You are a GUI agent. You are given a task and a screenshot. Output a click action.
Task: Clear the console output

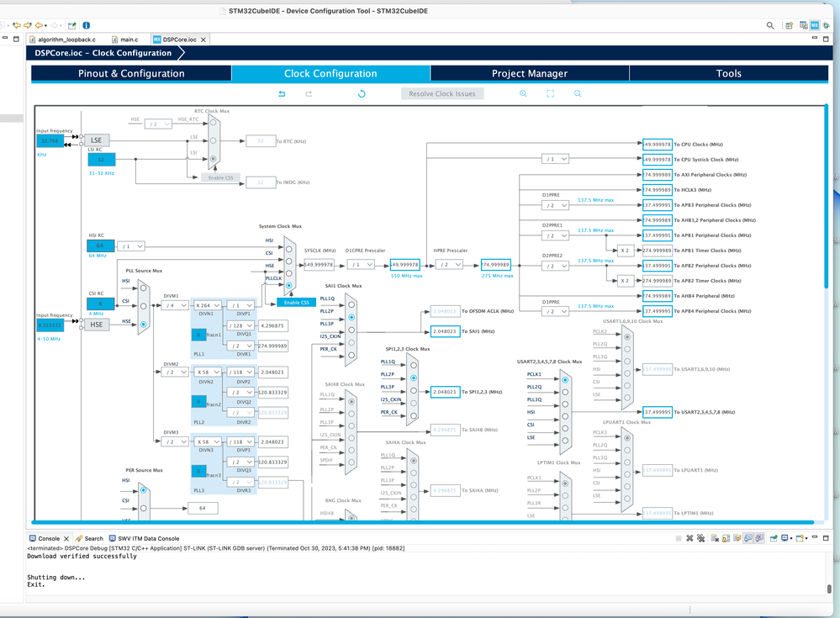715,538
